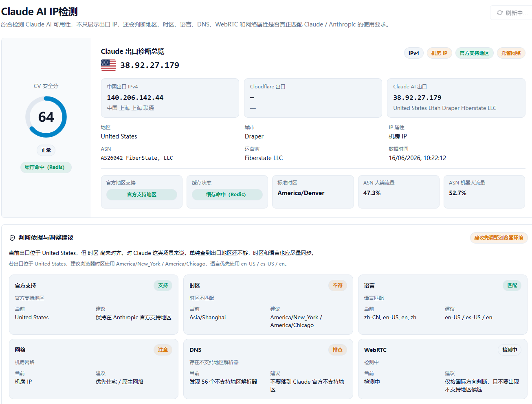Click the CV security score 64 ring
The image size is (532, 404).
point(46,117)
